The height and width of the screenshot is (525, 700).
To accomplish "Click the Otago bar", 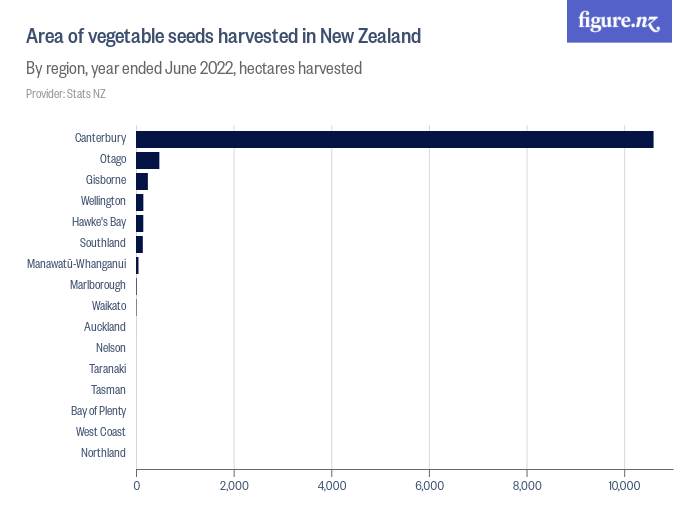I will [148, 160].
